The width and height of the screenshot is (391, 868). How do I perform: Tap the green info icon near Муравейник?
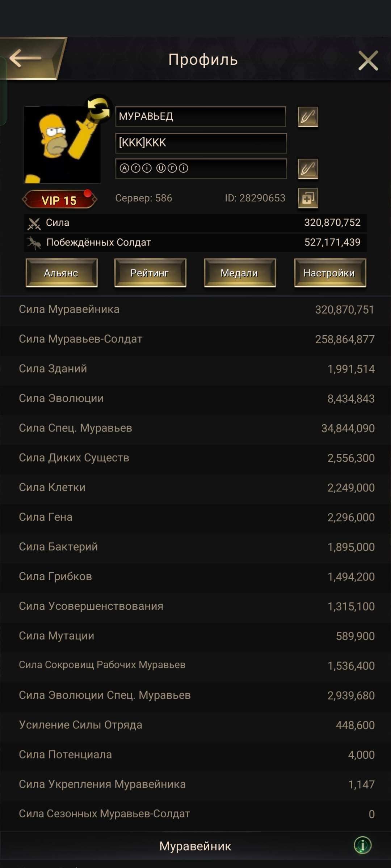tap(362, 845)
